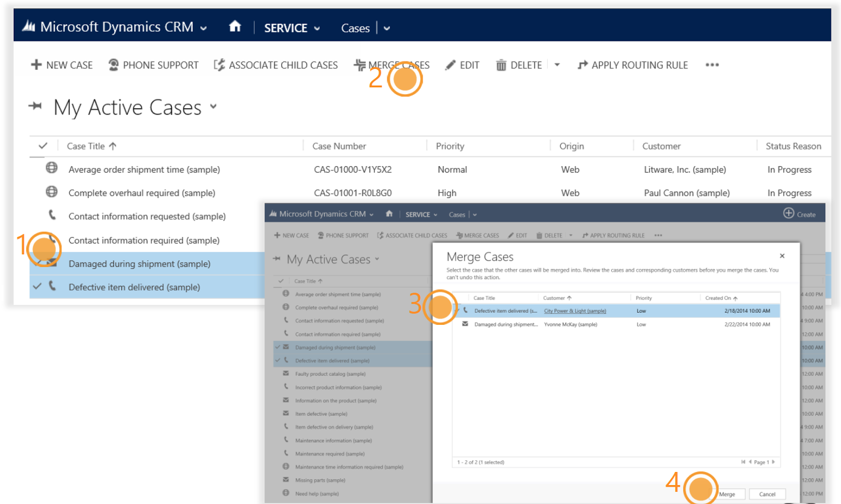Viewport: 841px width, 504px height.
Task: Open the Average order shipment time (sample) case in the top window
Action: pyautogui.click(x=144, y=169)
